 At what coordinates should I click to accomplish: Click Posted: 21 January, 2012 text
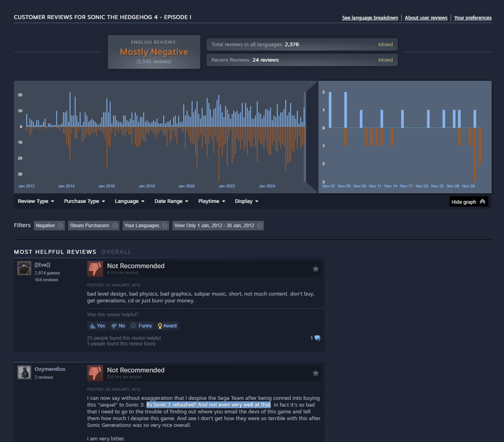(x=114, y=285)
